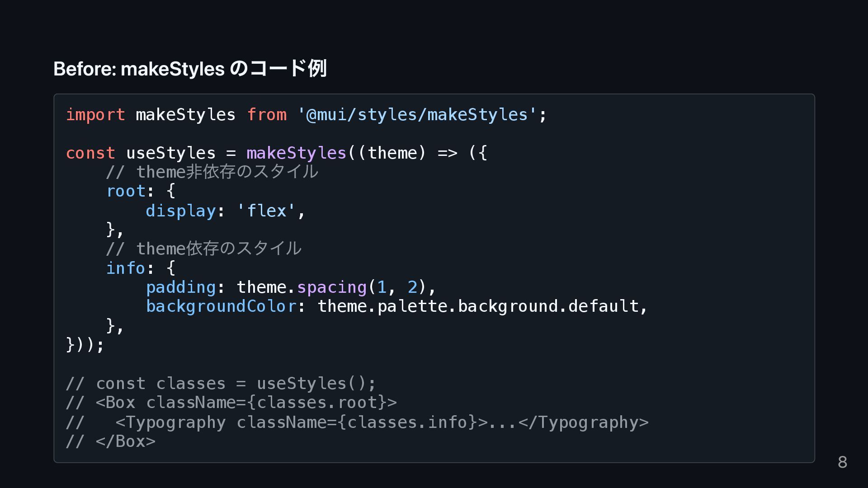Click the 'backgroundColor' property name
This screenshot has width=868, height=488.
pyautogui.click(x=221, y=306)
